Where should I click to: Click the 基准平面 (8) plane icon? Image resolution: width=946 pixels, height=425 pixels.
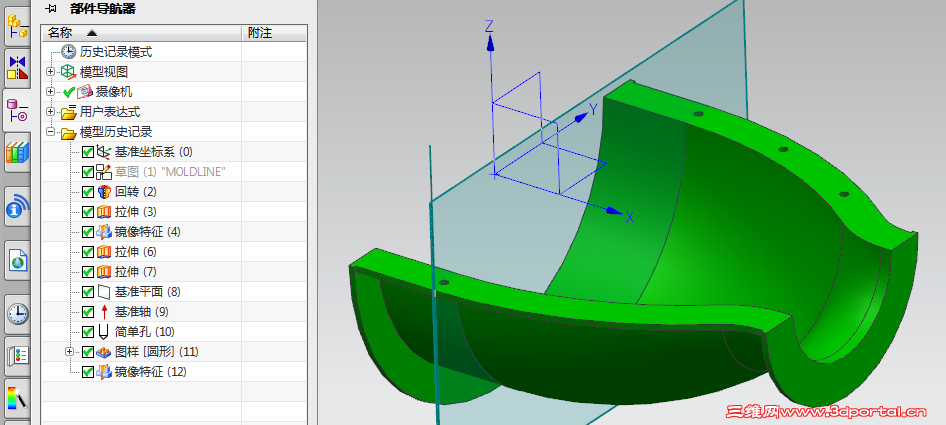pyautogui.click(x=104, y=292)
